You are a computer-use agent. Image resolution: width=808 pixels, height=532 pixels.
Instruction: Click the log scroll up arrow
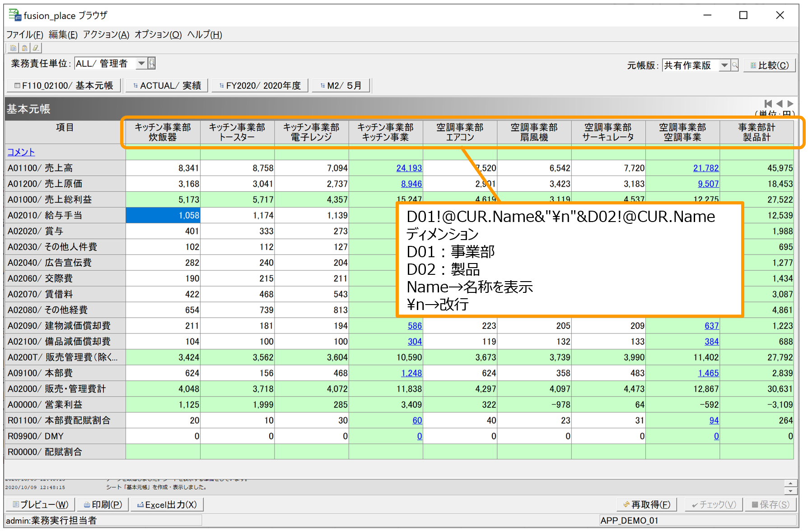[x=790, y=483]
